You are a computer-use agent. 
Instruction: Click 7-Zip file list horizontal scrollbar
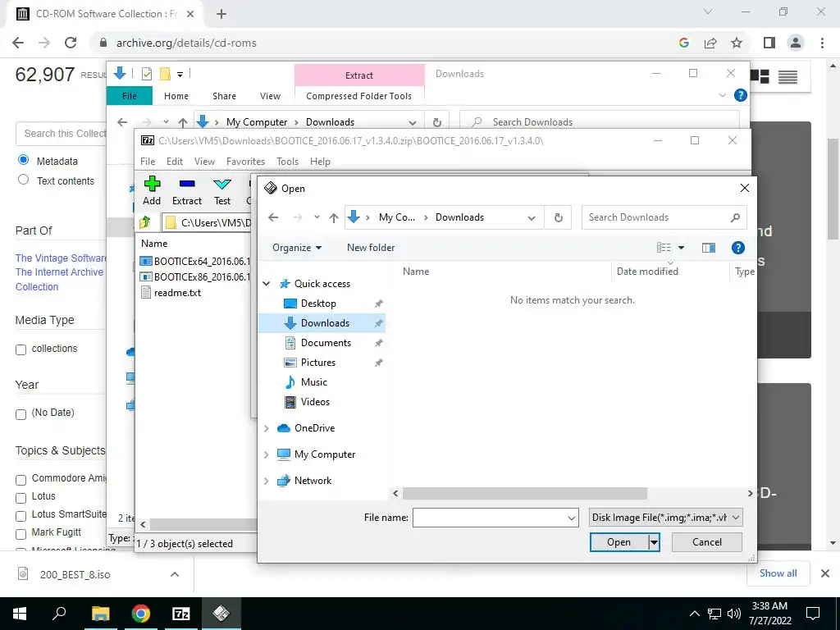203,524
